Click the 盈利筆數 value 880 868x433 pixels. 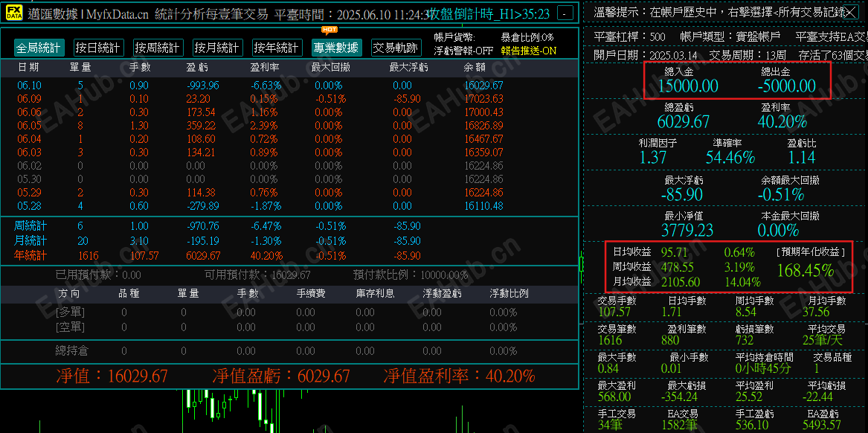point(670,340)
